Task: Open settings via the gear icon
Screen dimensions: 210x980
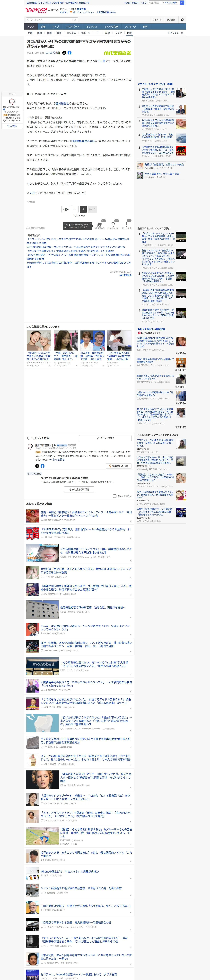Action: pos(182,20)
